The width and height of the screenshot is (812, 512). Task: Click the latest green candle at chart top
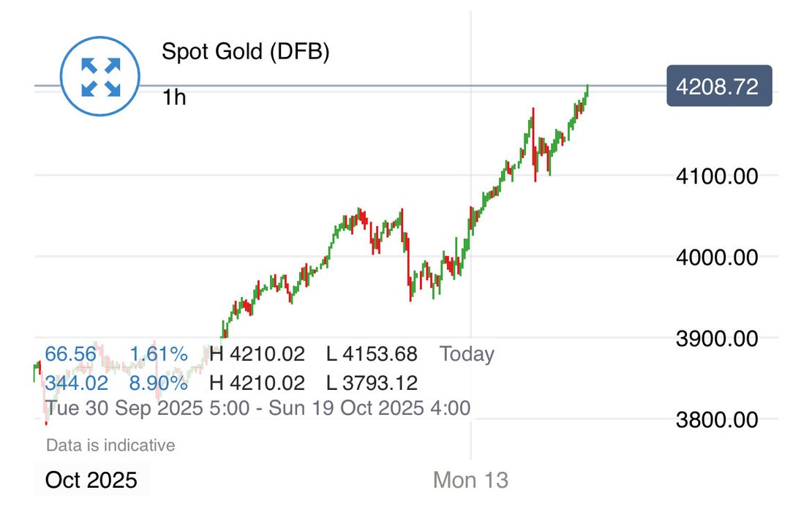(587, 92)
